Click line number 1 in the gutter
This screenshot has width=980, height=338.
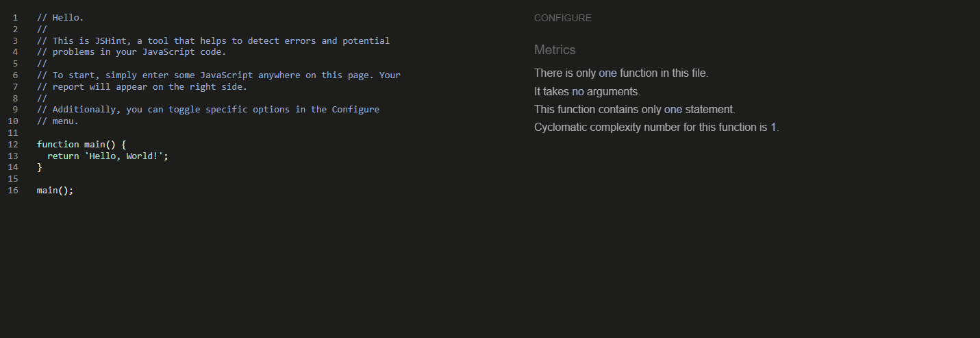pos(15,17)
